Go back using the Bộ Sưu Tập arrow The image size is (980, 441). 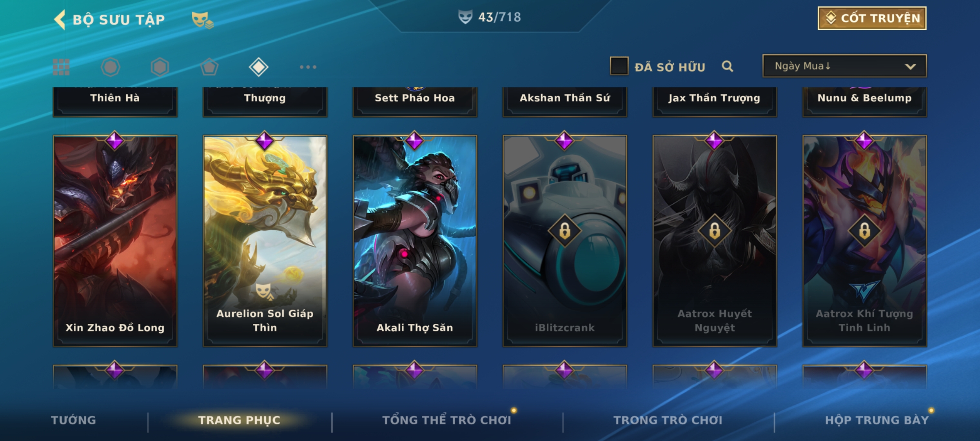tap(60, 20)
